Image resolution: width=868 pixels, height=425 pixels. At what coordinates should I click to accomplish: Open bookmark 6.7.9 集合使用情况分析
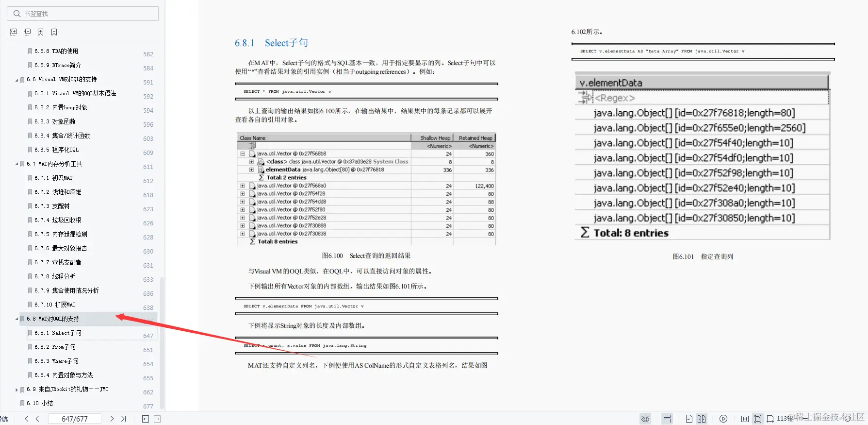pyautogui.click(x=66, y=290)
